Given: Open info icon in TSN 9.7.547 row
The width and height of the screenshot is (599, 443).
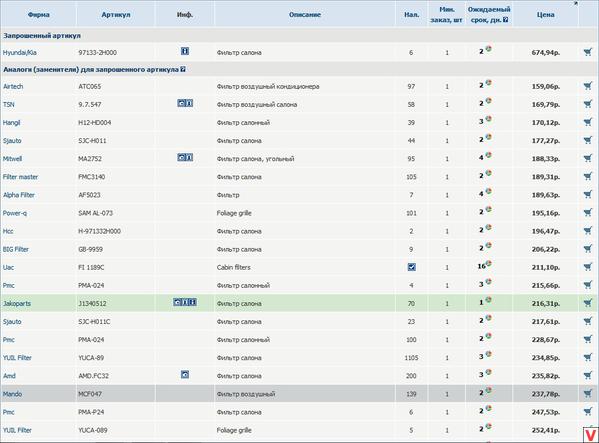Looking at the screenshot, I should 189,103.
